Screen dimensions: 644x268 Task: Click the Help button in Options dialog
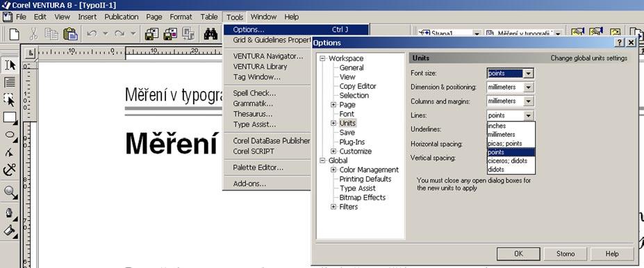[x=612, y=253]
